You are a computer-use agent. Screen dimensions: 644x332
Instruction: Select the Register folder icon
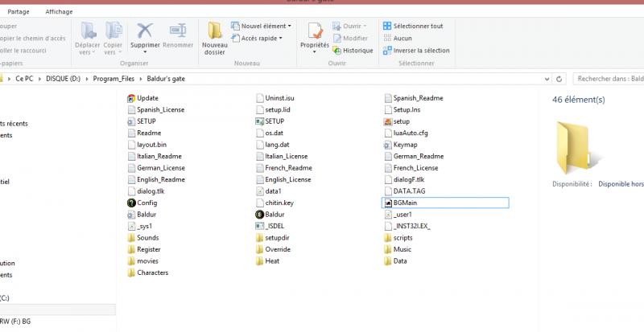131,249
